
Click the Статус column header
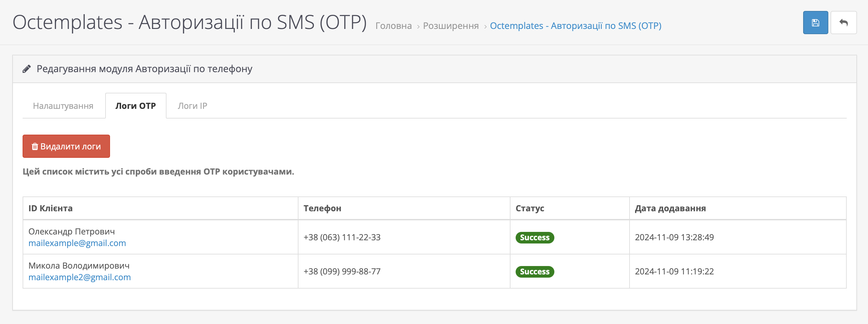(530, 208)
